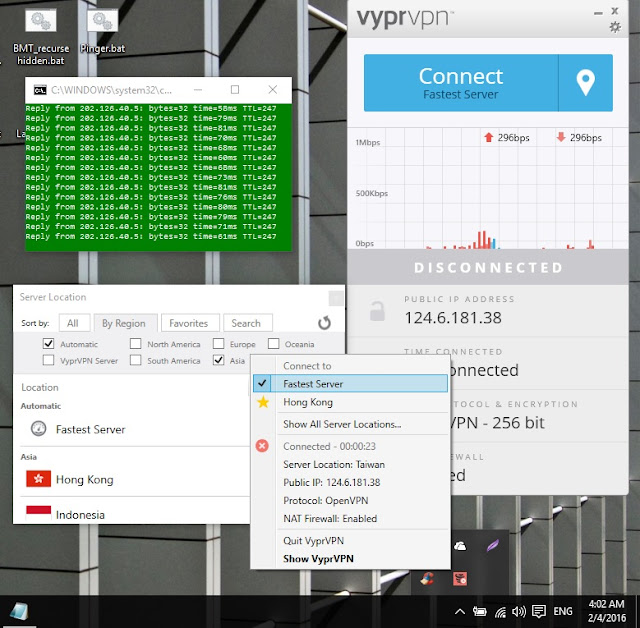The width and height of the screenshot is (640, 628).
Task: Click the DISCONNECTED status bar
Action: tap(488, 267)
